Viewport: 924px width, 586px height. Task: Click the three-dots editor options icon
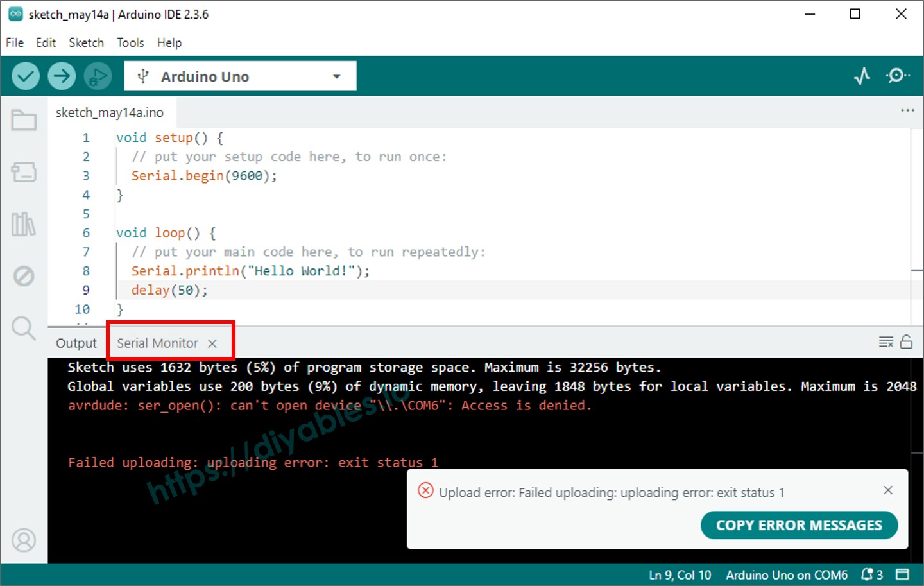click(907, 110)
